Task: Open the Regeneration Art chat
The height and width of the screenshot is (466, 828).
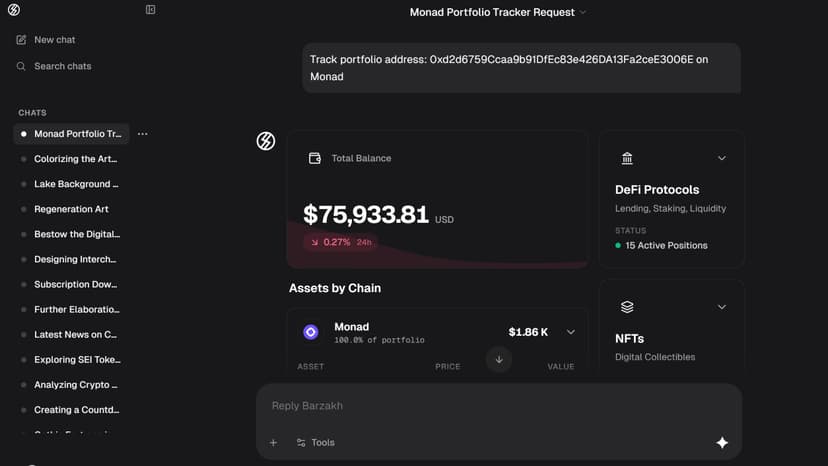Action: tap(71, 209)
